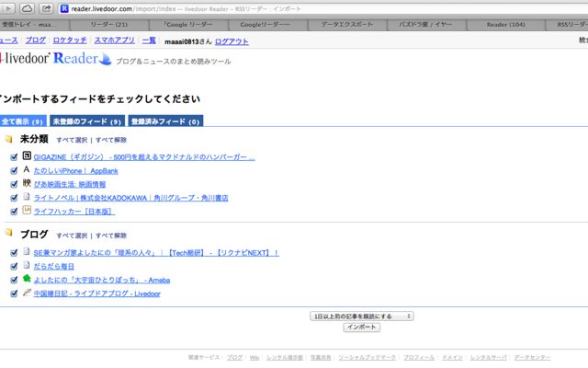
Task: Open the ブログ link in top navigation
Action: click(x=36, y=40)
